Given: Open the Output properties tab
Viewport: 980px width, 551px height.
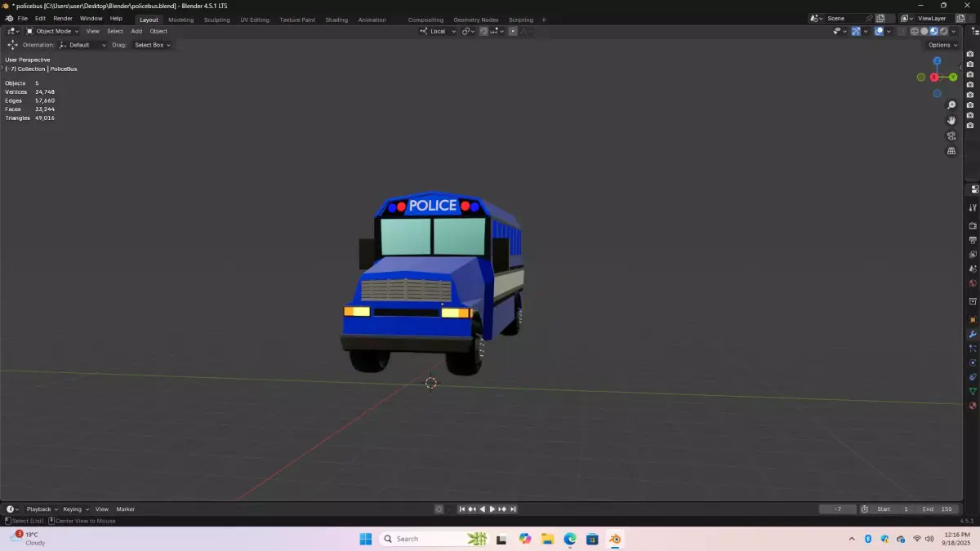Looking at the screenshot, I should [973, 240].
